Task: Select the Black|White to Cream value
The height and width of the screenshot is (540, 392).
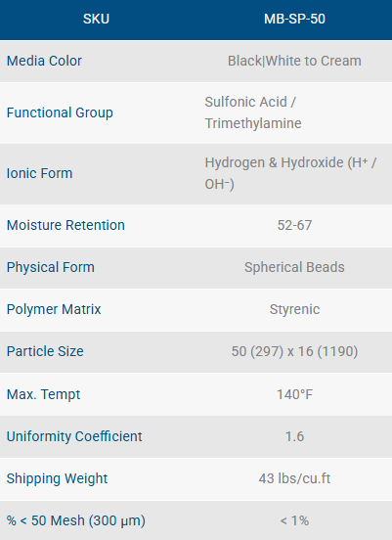Action: click(294, 61)
